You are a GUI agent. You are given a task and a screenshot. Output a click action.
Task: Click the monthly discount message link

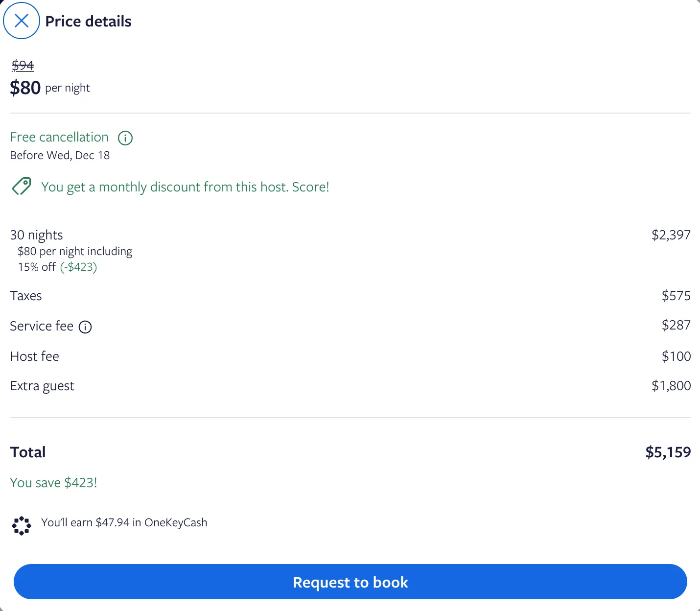185,187
